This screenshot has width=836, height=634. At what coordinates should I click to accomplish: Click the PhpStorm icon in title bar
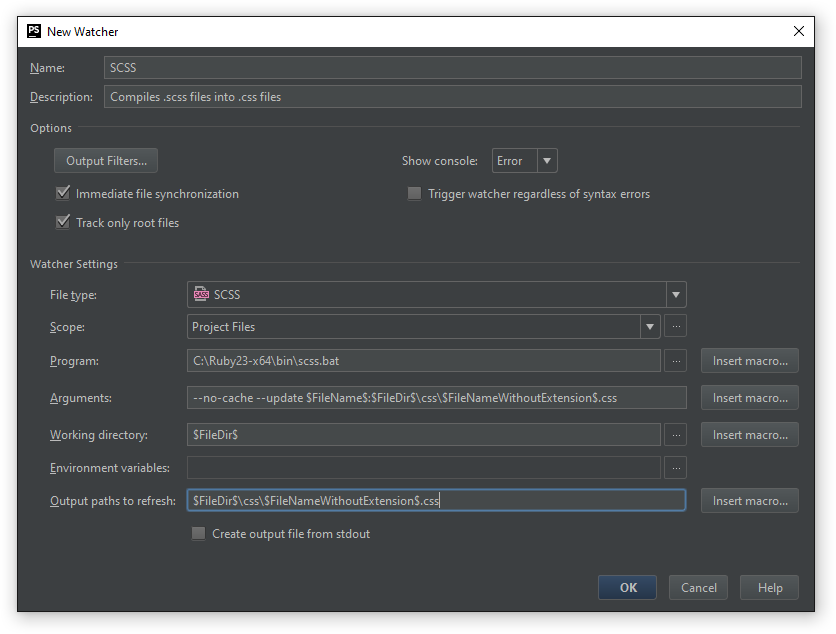click(x=34, y=31)
